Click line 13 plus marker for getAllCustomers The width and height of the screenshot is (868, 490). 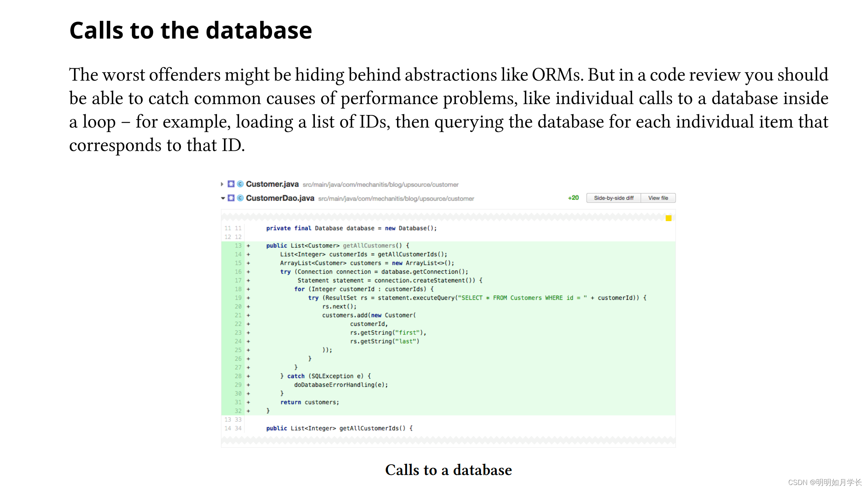coord(248,245)
